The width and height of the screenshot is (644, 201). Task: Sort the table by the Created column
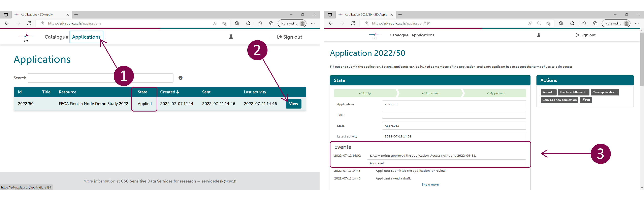(x=169, y=92)
